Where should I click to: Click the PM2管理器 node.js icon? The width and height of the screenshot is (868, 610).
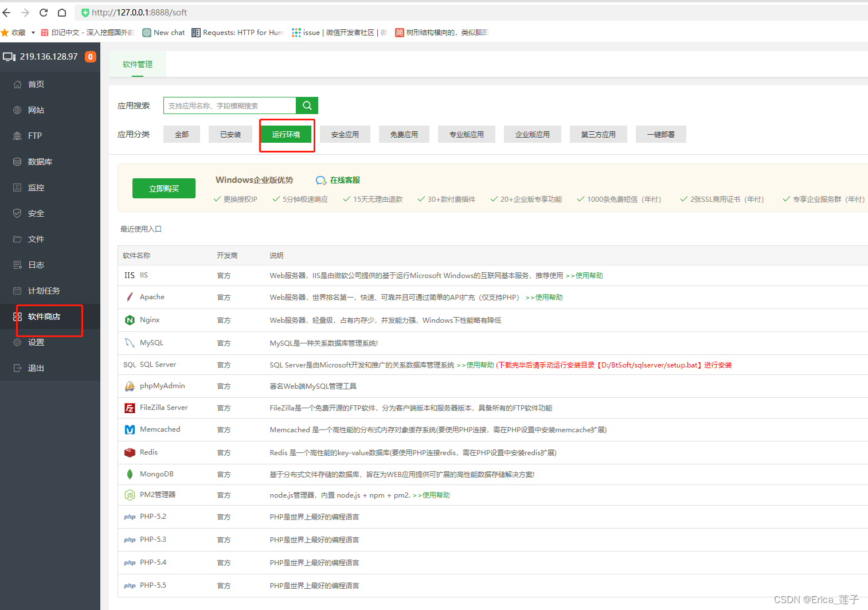(130, 495)
